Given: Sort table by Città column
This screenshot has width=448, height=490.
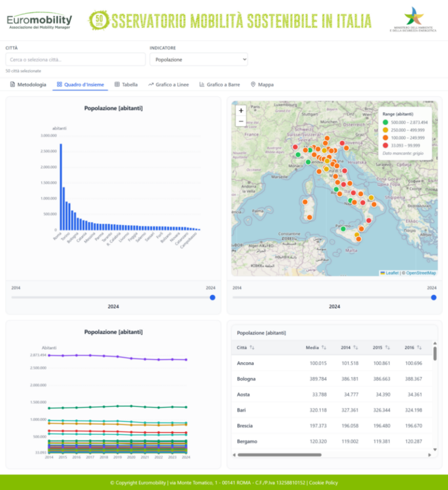Looking at the screenshot, I should coord(252,348).
